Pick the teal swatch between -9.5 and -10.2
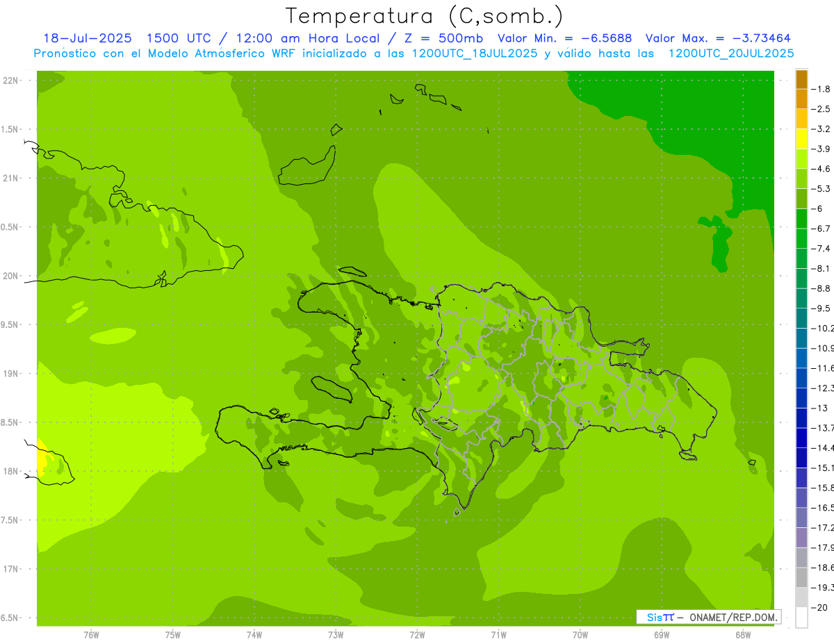The height and width of the screenshot is (644, 834). (x=801, y=318)
